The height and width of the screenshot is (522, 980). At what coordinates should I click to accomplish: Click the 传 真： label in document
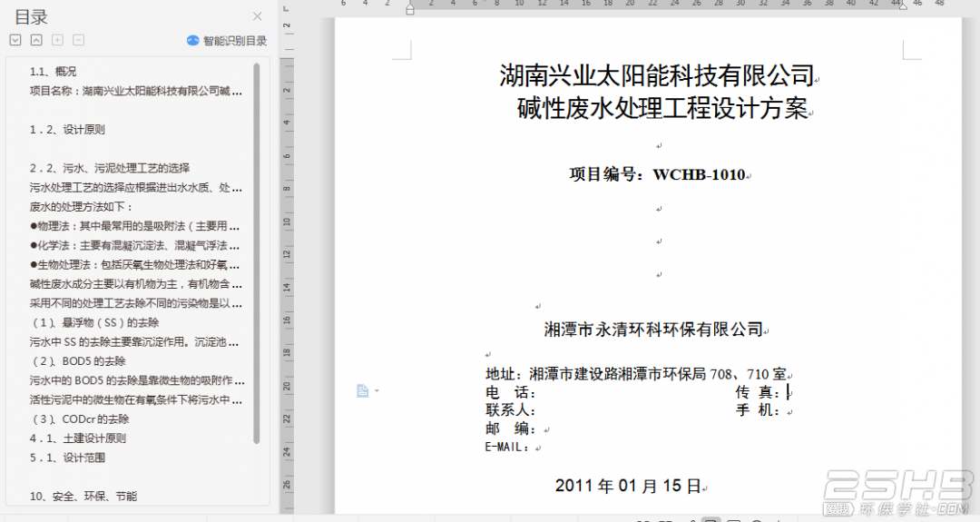[x=758, y=392]
